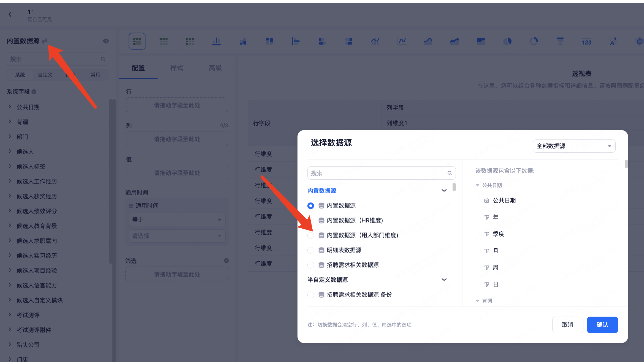644x362 pixels.
Task: Click the 取消 button
Action: 568,325
